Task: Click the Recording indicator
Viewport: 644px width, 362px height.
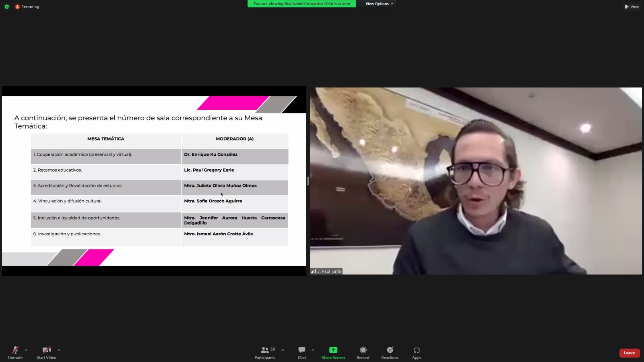Action: 27,6
